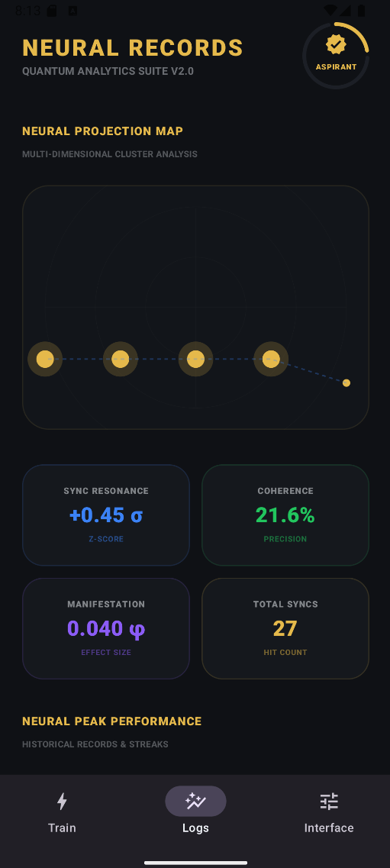Select the Logs tab
Image resolution: width=390 pixels, height=868 pixels.
click(195, 812)
